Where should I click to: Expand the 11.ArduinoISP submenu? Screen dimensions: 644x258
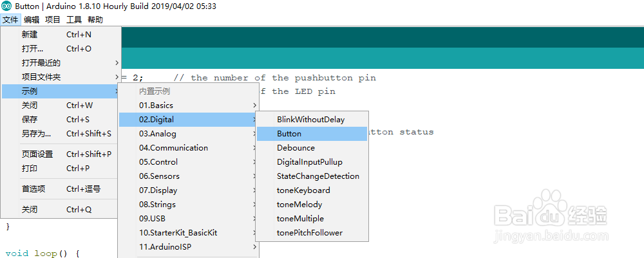(x=189, y=247)
